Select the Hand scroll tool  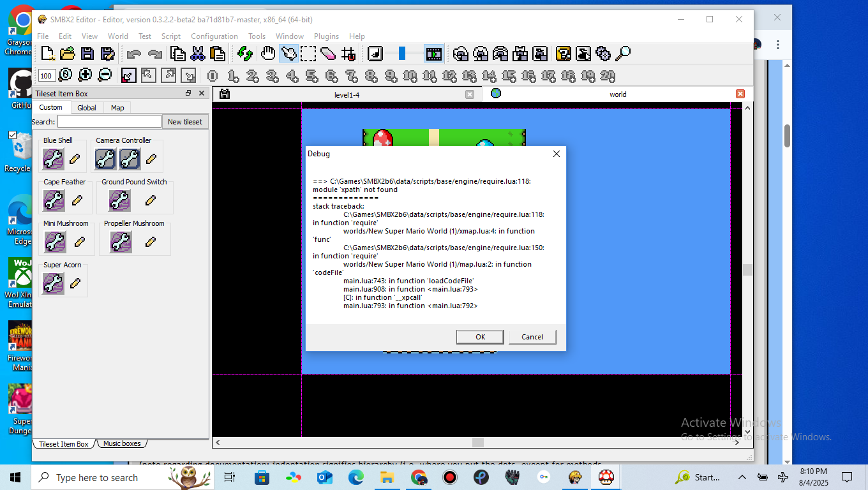(x=268, y=54)
